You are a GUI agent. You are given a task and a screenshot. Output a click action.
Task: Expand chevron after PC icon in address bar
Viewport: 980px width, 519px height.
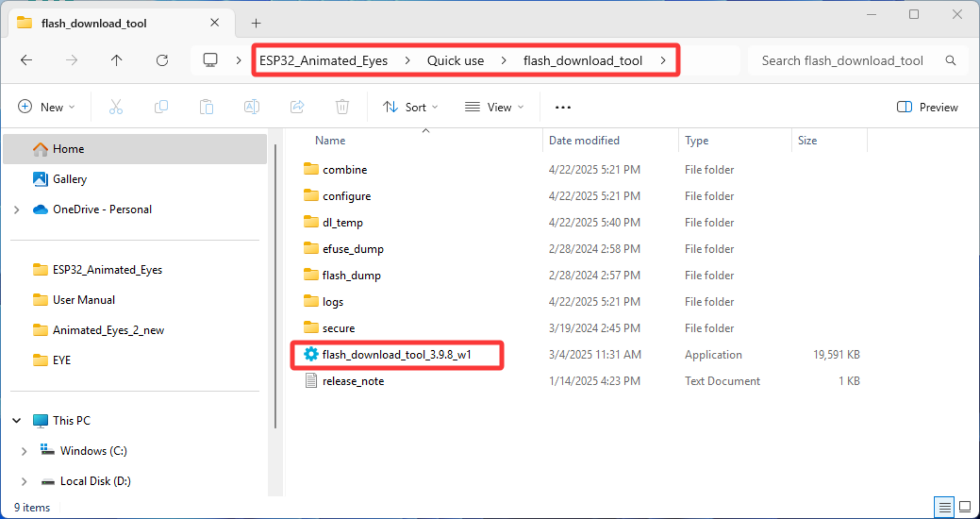[238, 60]
